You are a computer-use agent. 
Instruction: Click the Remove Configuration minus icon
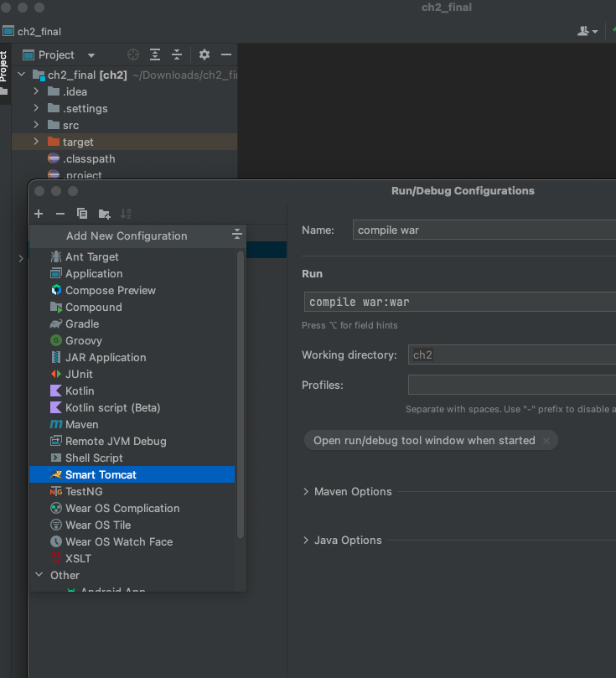[60, 214]
